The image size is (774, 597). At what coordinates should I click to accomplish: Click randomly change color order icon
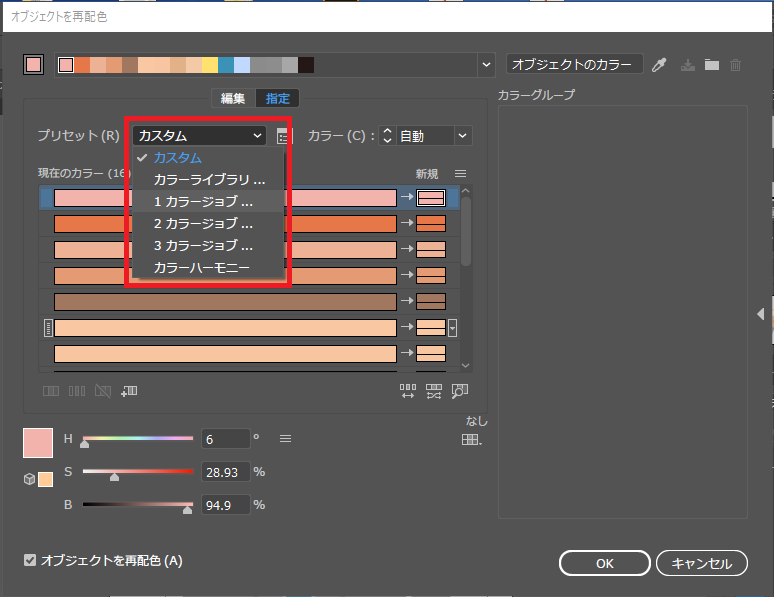coord(408,391)
